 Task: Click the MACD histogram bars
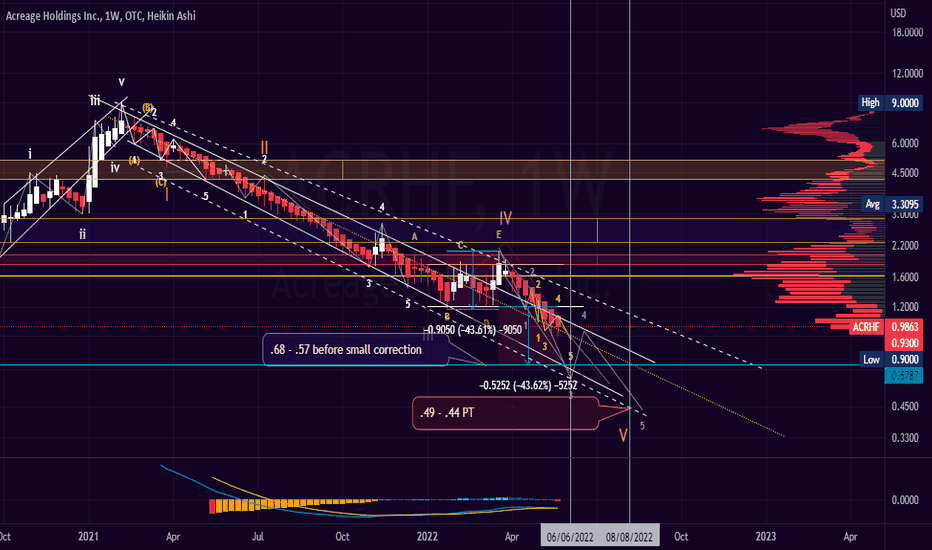[294, 505]
